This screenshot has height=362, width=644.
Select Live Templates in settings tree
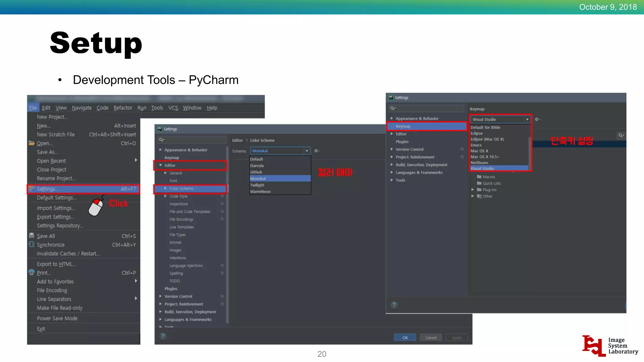(x=182, y=227)
